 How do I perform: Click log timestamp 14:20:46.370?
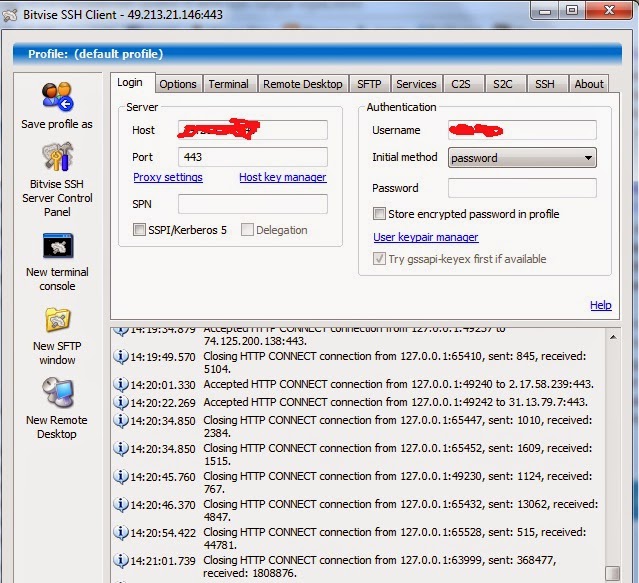163,505
